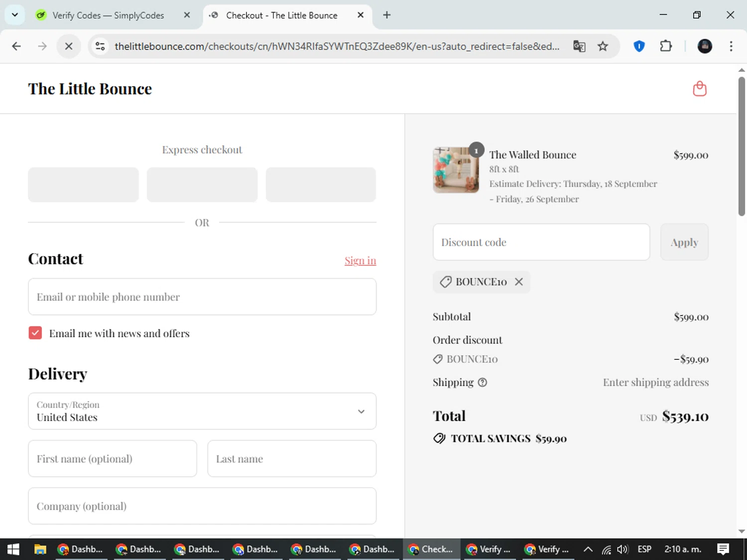Click the Enter shipping address text

click(656, 382)
